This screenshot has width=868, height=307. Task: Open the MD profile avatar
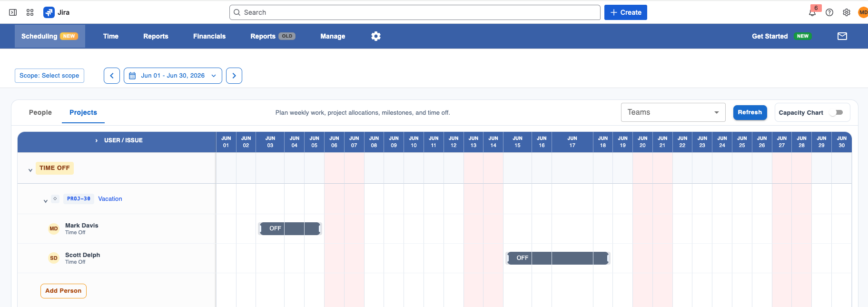click(x=863, y=12)
